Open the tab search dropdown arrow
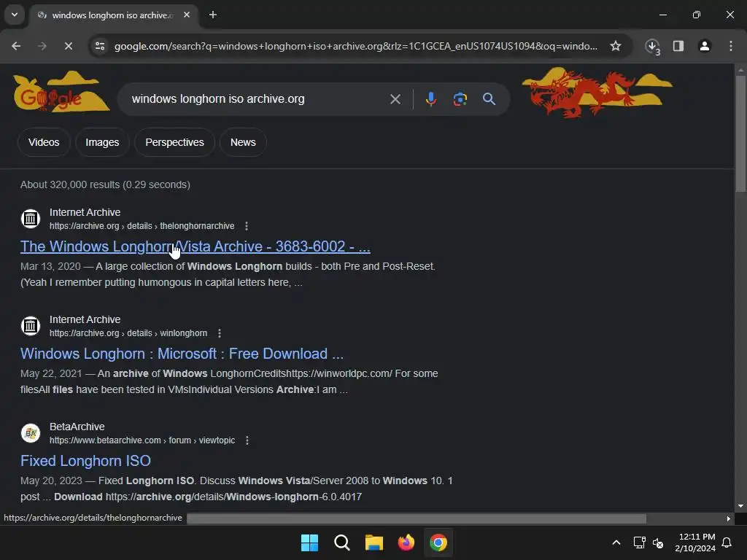 (15, 15)
